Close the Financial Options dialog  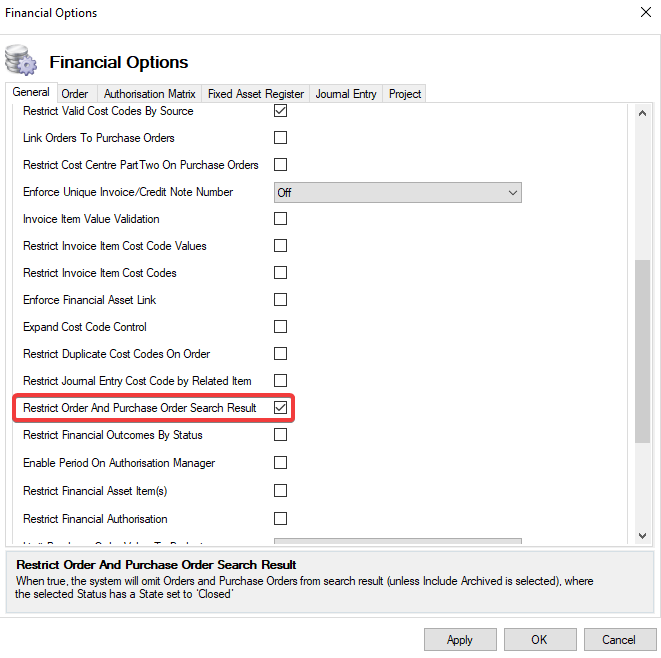(x=643, y=13)
